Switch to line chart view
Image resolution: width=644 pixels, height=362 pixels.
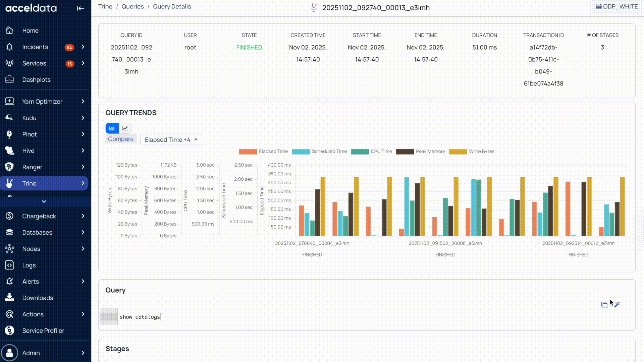click(125, 128)
